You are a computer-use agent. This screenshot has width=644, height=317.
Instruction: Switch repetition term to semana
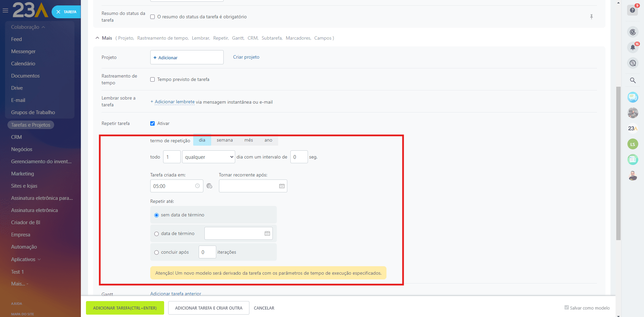(225, 140)
